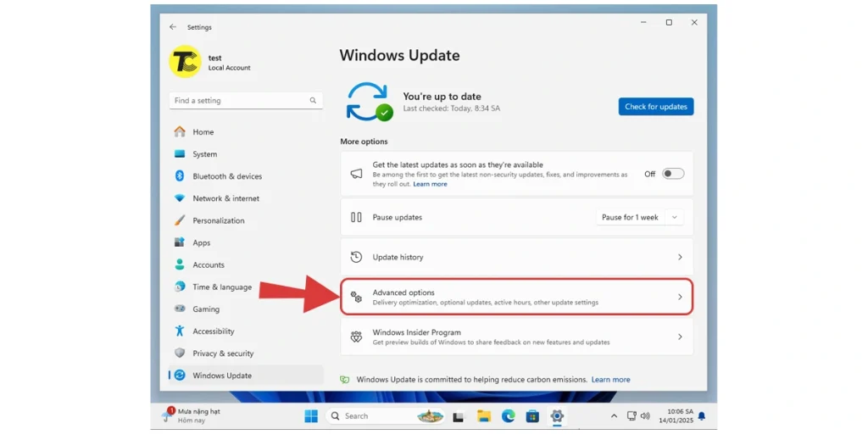Open Microsoft Edge from the taskbar
This screenshot has width=868, height=434.
point(508,416)
